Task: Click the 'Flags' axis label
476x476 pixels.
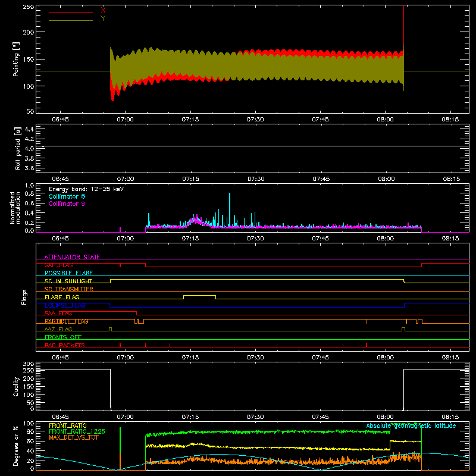Action: [24, 297]
